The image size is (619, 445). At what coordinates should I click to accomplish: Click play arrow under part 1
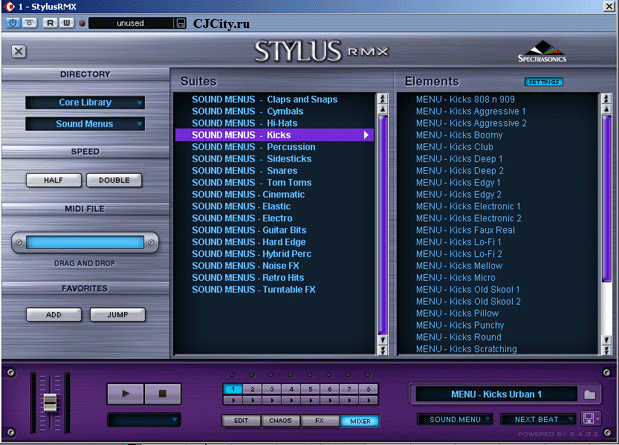(x=233, y=400)
